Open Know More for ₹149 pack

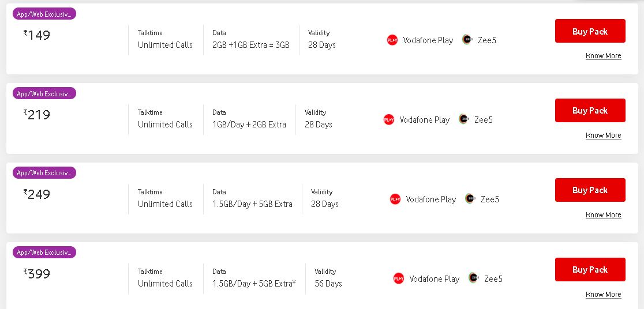(x=604, y=56)
